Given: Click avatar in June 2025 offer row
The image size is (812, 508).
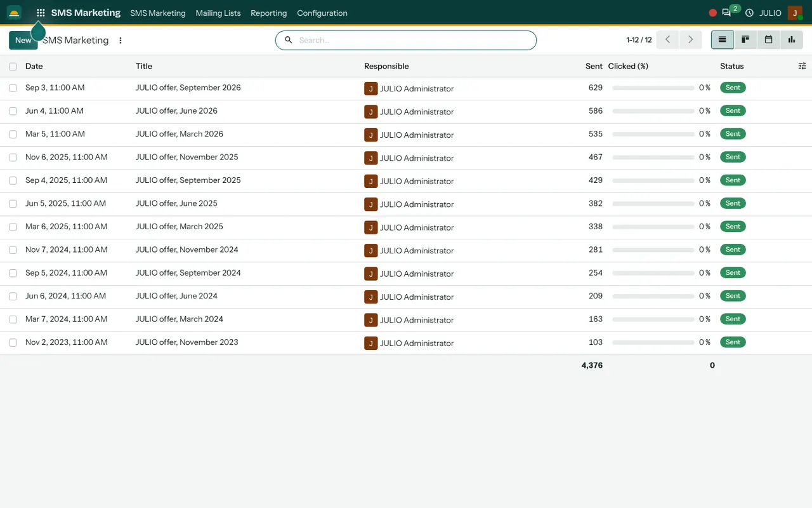Looking at the screenshot, I should tap(370, 204).
